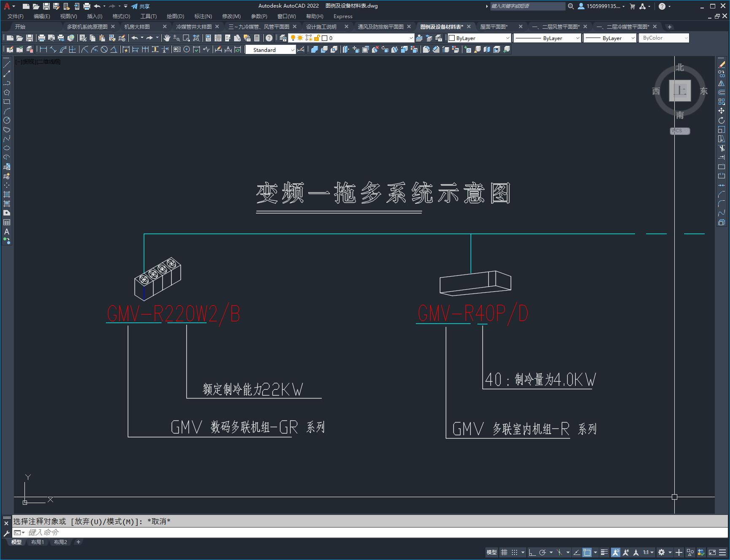Switch to the 机房大样图 drawing tab
The width and height of the screenshot is (730, 560).
137,27
